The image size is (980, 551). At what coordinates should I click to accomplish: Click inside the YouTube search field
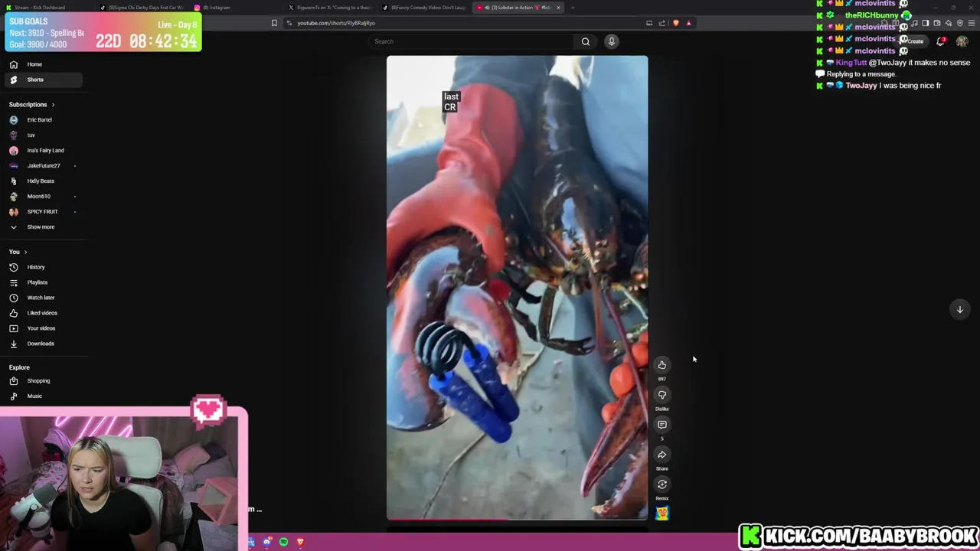click(x=472, y=41)
